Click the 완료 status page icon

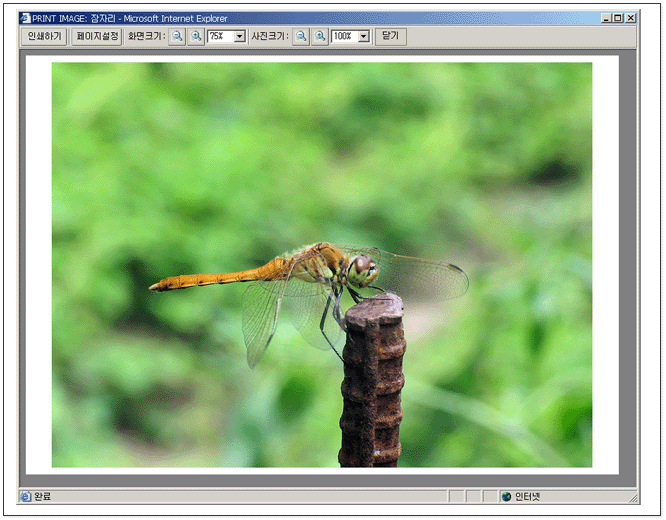pos(26,496)
